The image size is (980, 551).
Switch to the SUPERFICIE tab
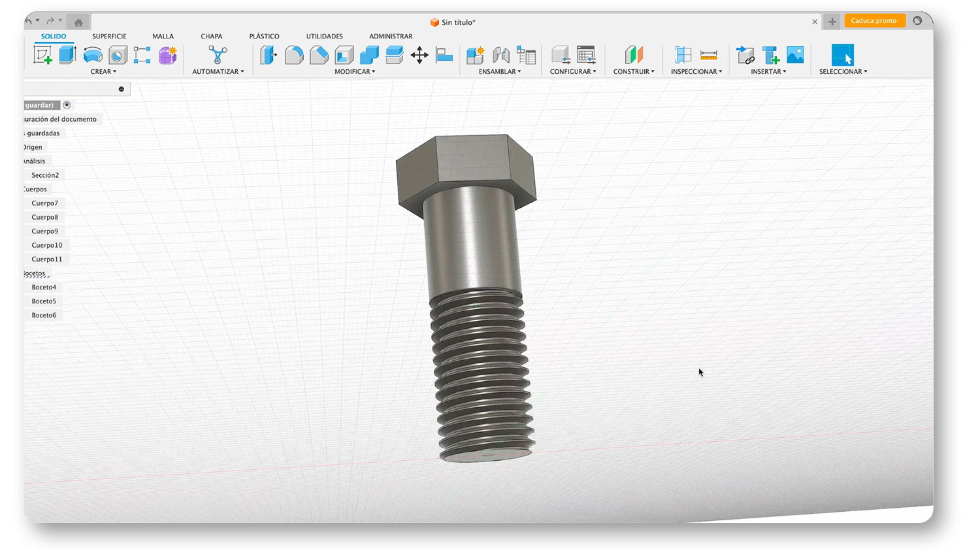coord(109,37)
